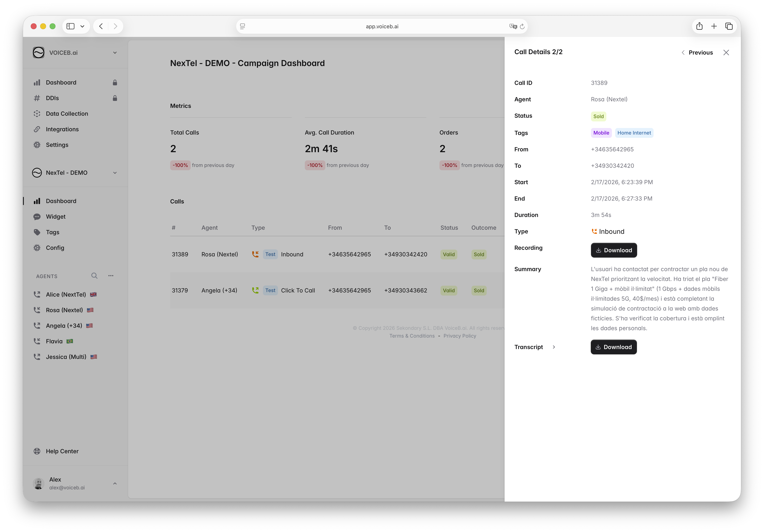Open the Data Collection menu item
This screenshot has height=532, width=764.
point(67,114)
